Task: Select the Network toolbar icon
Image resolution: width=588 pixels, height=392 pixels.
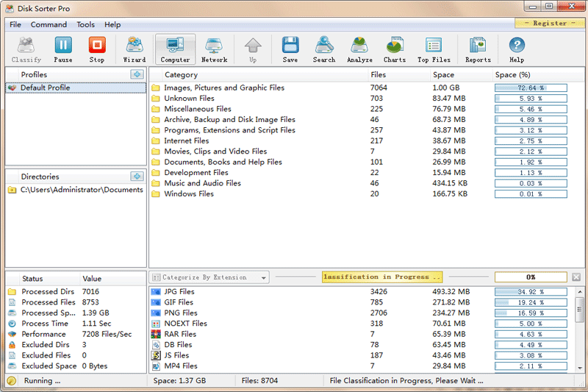Action: [x=214, y=49]
